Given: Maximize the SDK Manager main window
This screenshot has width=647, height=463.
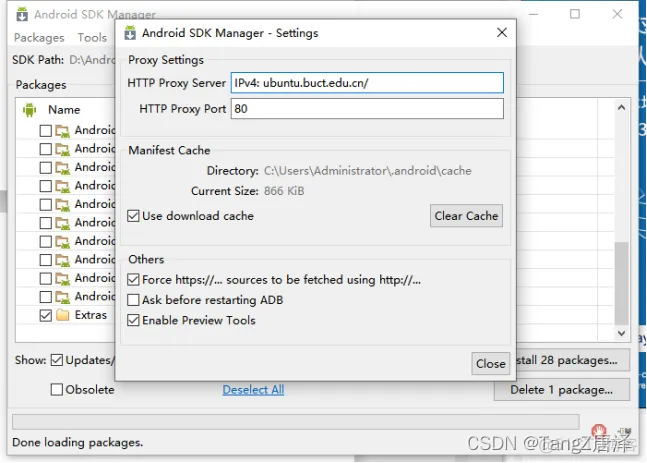Looking at the screenshot, I should pyautogui.click(x=575, y=14).
